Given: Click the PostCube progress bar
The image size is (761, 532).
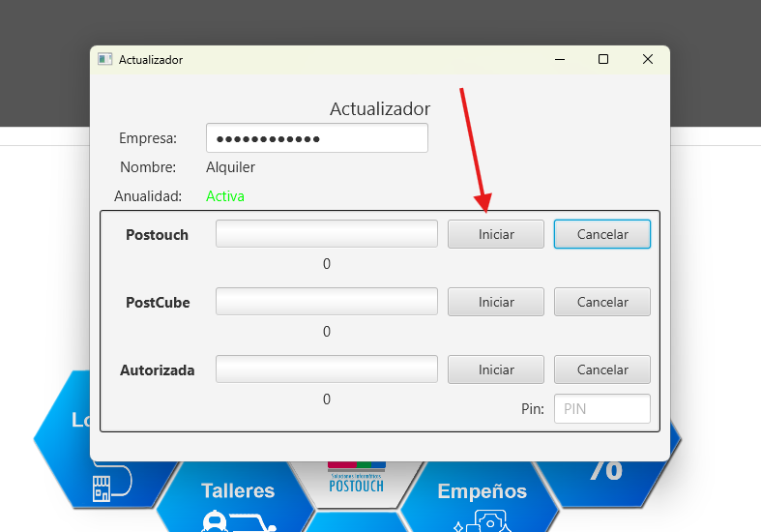Looking at the screenshot, I should coord(326,302).
